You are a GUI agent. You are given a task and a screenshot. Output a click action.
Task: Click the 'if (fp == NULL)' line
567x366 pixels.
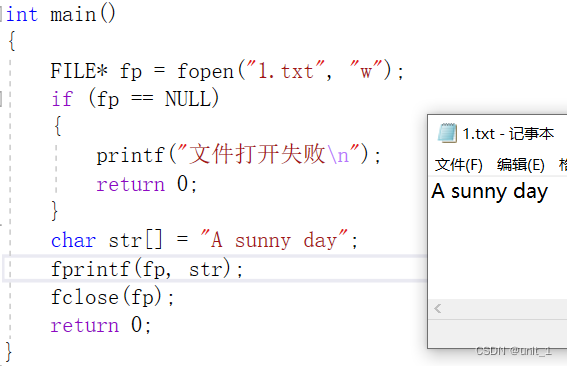[135, 98]
